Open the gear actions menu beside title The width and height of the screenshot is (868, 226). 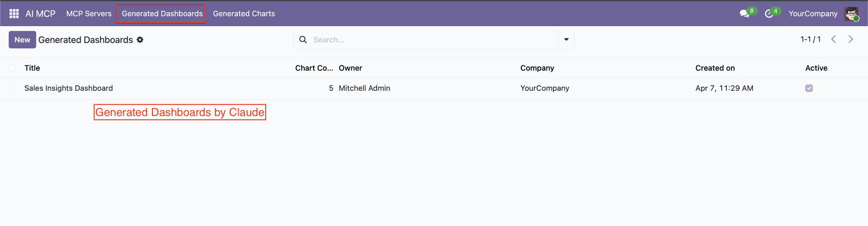tap(140, 40)
